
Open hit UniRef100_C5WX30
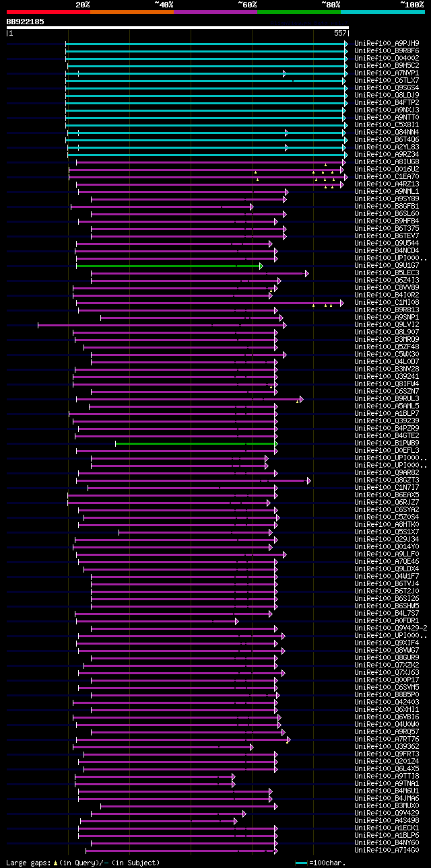387,355
